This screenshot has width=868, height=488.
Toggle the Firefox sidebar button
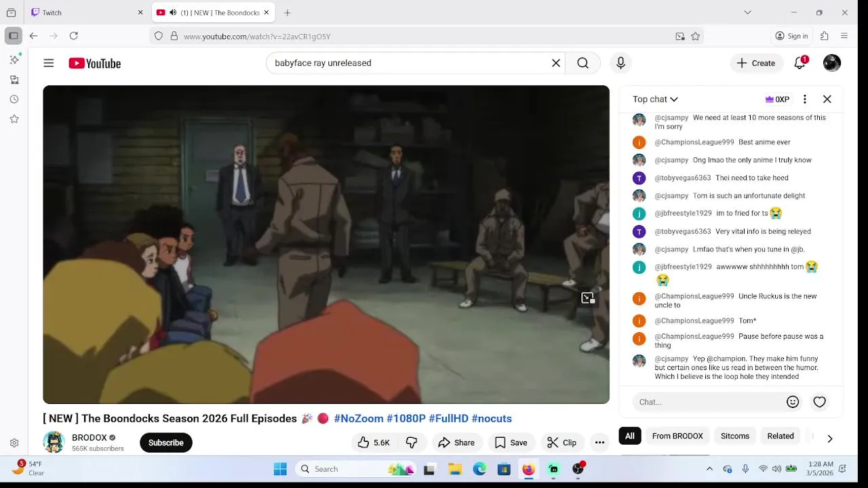click(x=14, y=36)
